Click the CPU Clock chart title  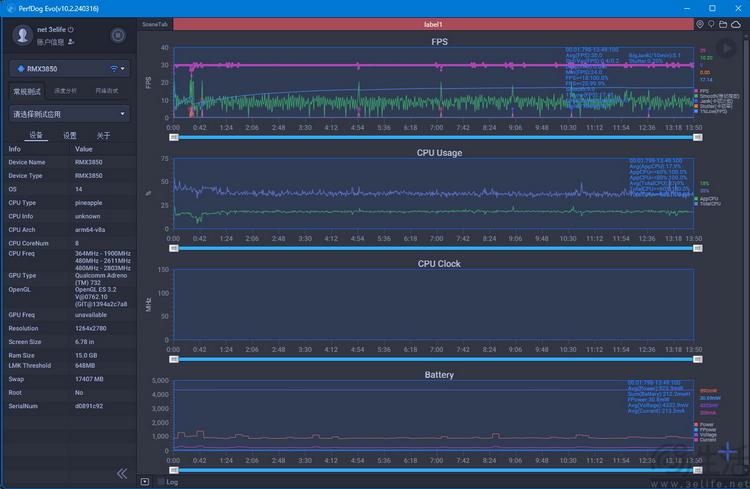[x=439, y=264]
